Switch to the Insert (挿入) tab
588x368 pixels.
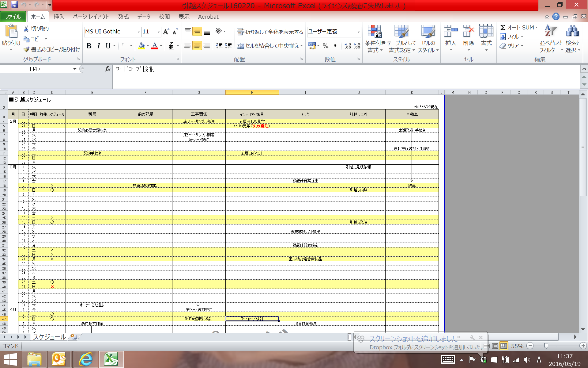coord(59,17)
